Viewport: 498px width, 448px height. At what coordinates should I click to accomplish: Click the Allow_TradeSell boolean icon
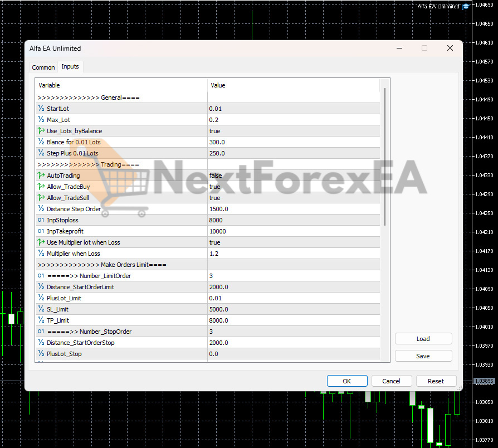[x=41, y=198]
